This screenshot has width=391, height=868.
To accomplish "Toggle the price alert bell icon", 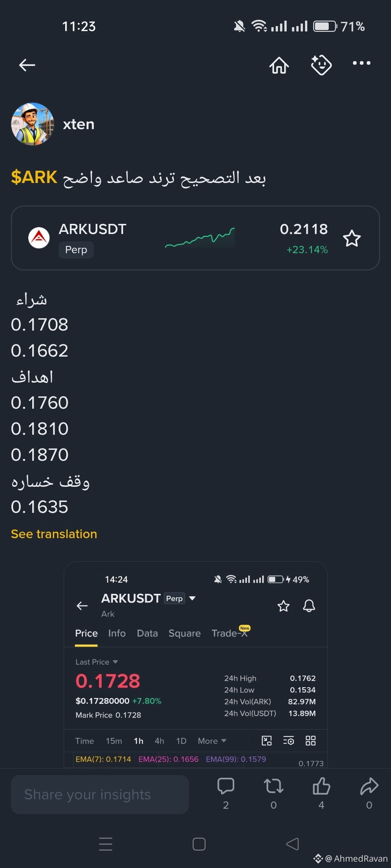I will 309,605.
